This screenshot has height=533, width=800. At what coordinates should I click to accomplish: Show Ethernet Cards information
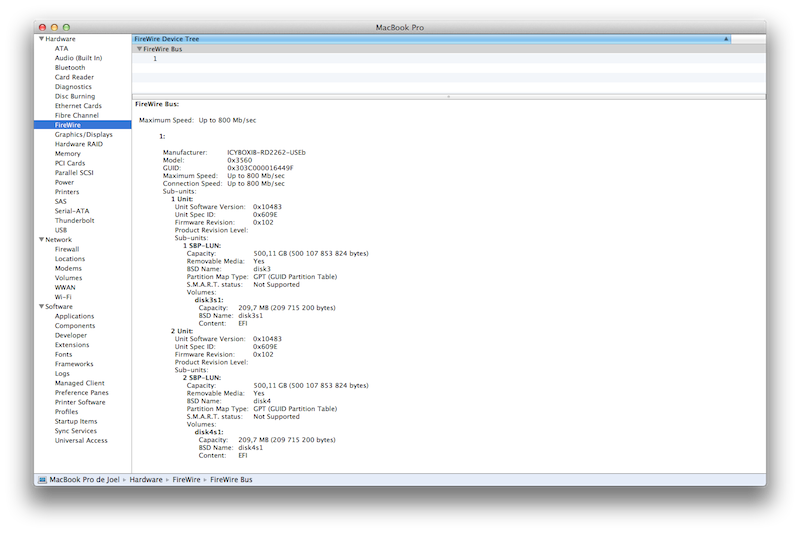78,106
